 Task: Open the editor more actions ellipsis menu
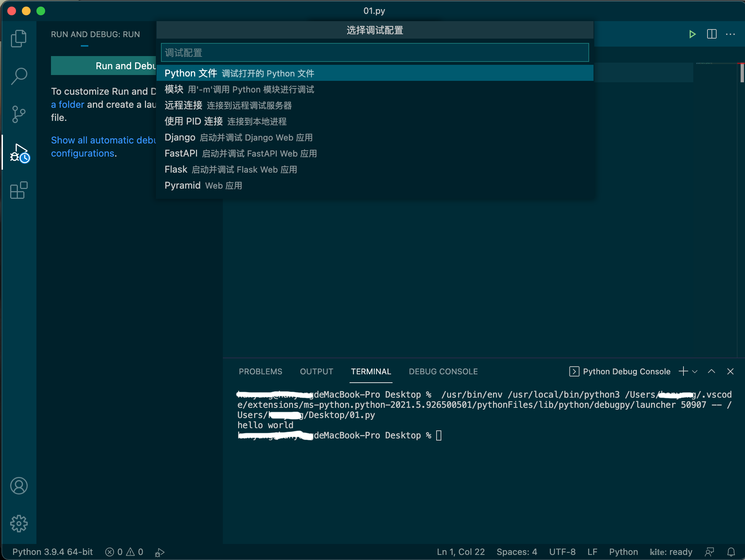(730, 34)
